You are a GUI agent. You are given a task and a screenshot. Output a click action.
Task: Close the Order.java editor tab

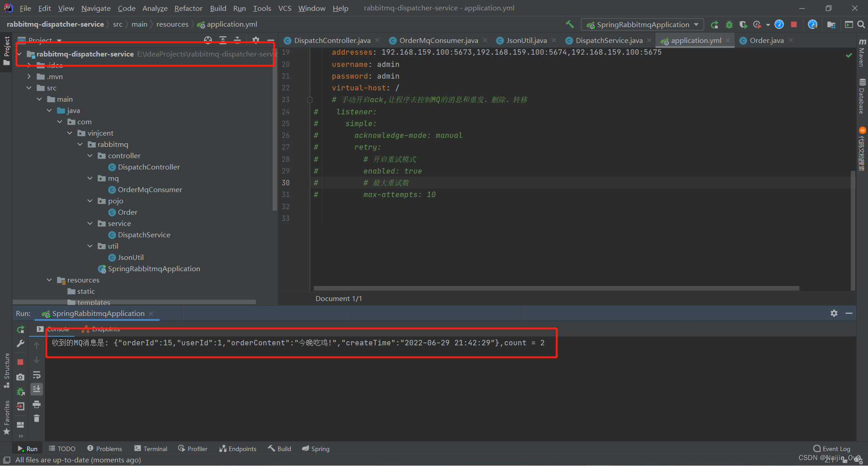(791, 40)
